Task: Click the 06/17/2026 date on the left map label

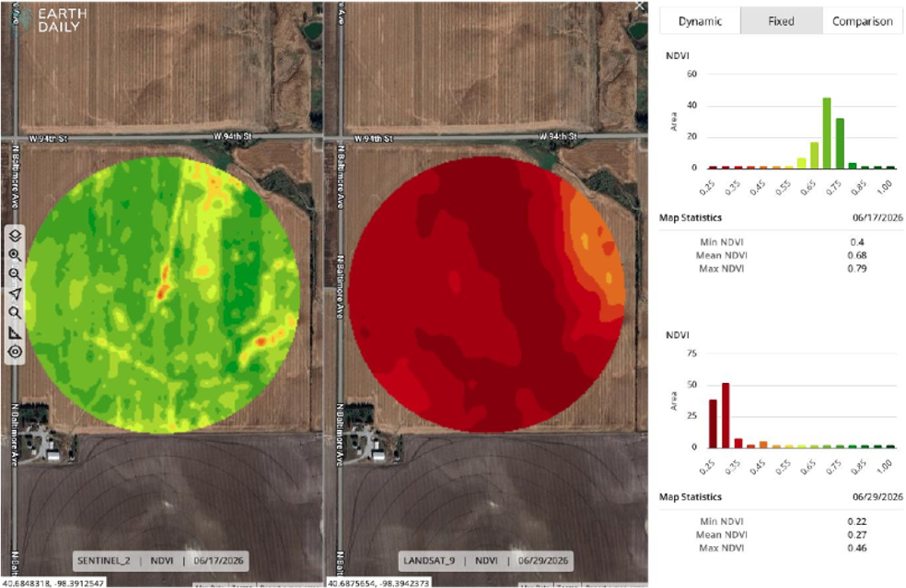Action: 218,560
